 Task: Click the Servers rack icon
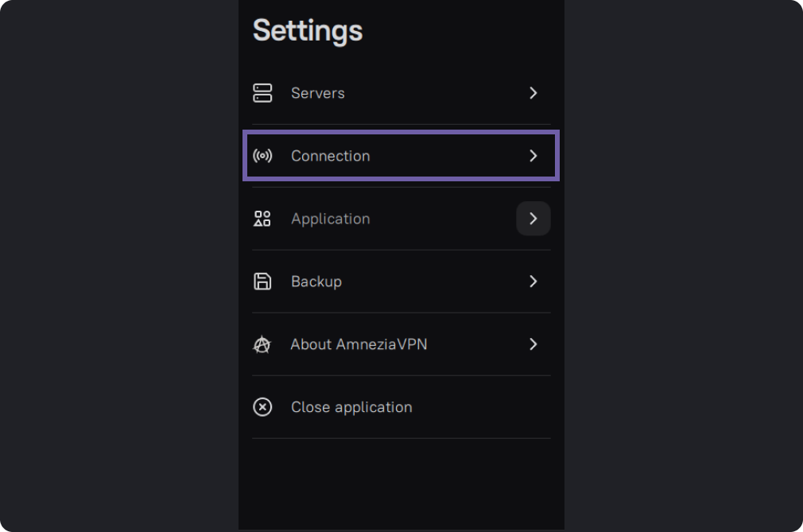point(262,93)
